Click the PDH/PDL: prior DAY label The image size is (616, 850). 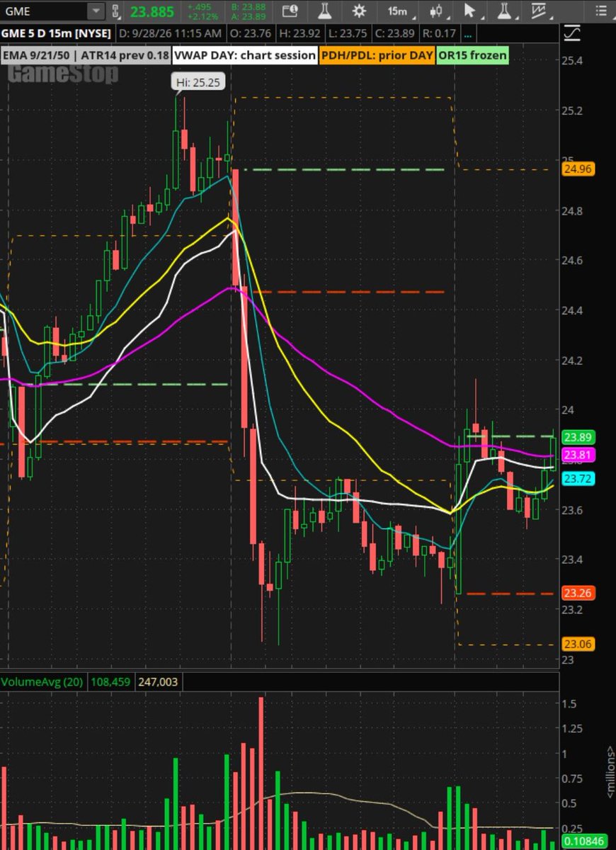[377, 55]
